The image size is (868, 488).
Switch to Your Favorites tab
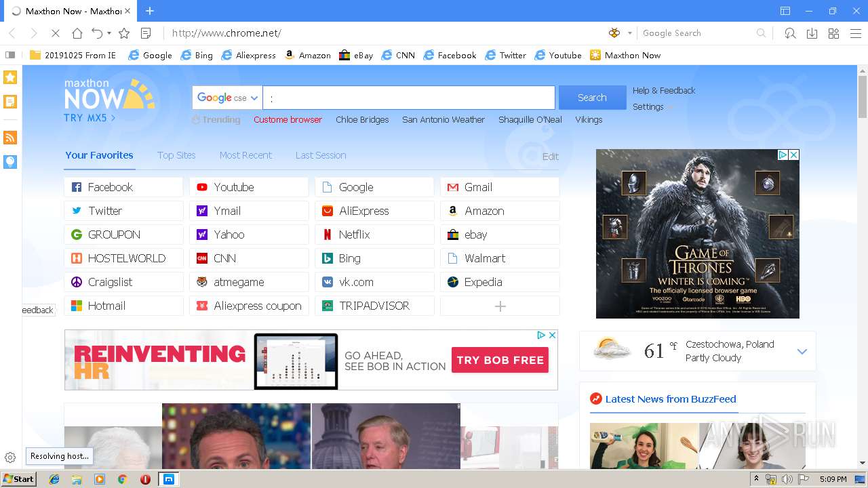(x=99, y=155)
